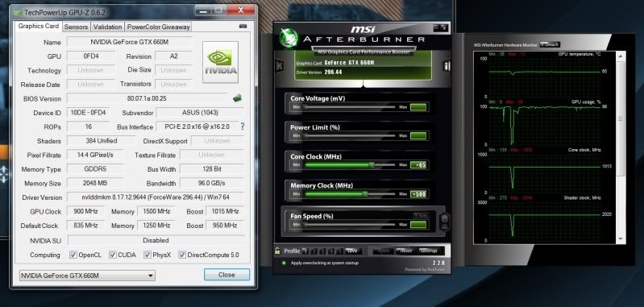Toggle the Afterburner profile lock icon
The image size is (644, 307).
(277, 251)
